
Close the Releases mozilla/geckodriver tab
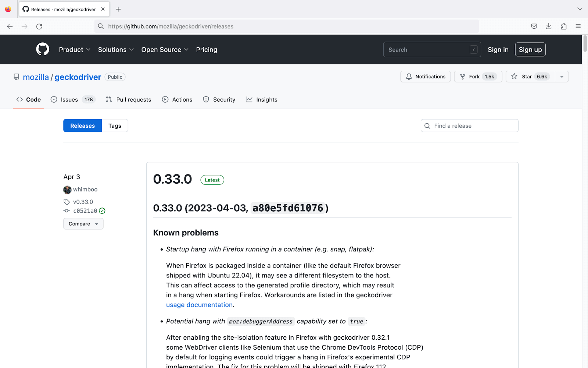103,9
